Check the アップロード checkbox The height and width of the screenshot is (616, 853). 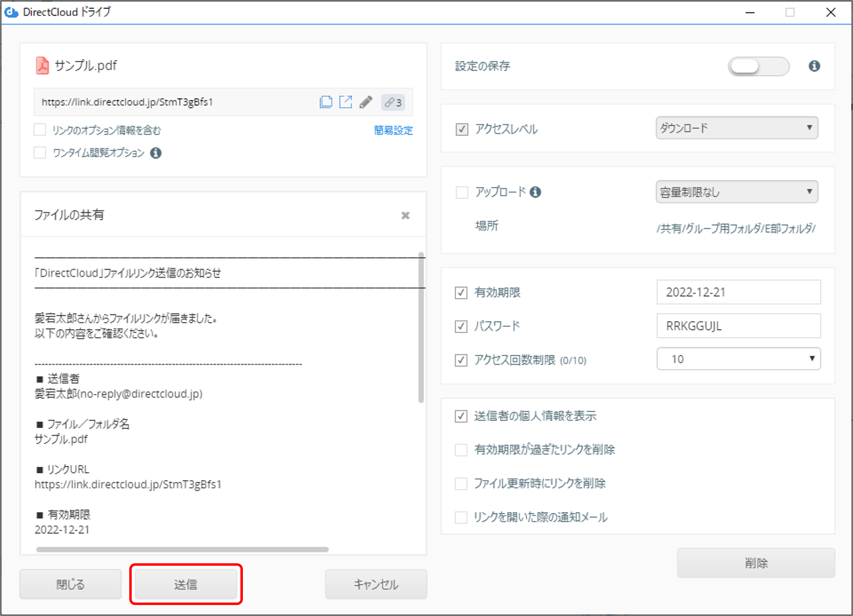tap(461, 192)
